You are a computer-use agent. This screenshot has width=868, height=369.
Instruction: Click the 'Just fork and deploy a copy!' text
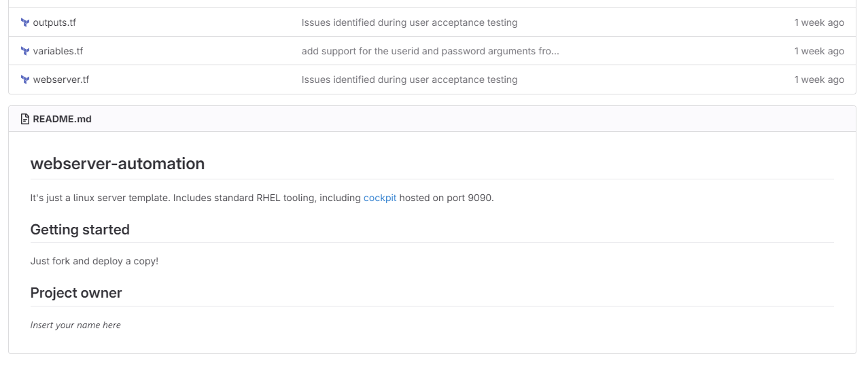pos(94,261)
